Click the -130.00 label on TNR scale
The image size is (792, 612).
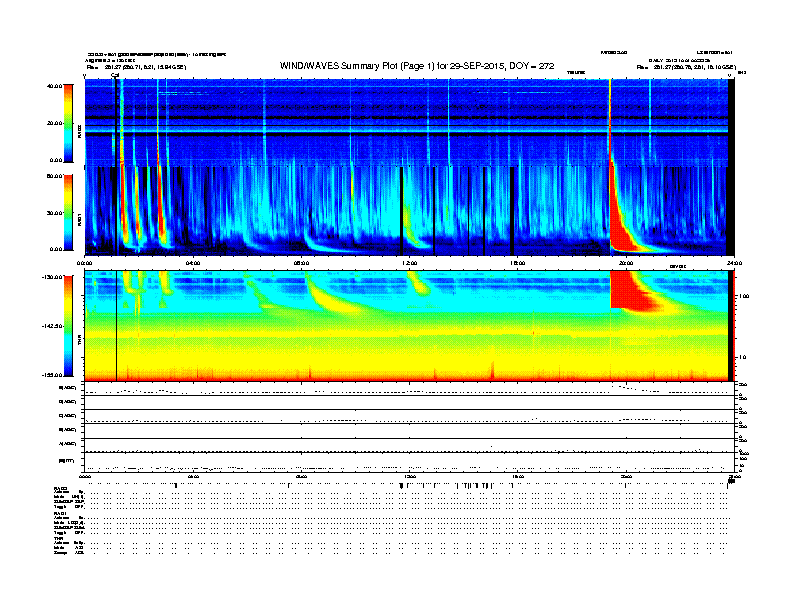(50, 278)
